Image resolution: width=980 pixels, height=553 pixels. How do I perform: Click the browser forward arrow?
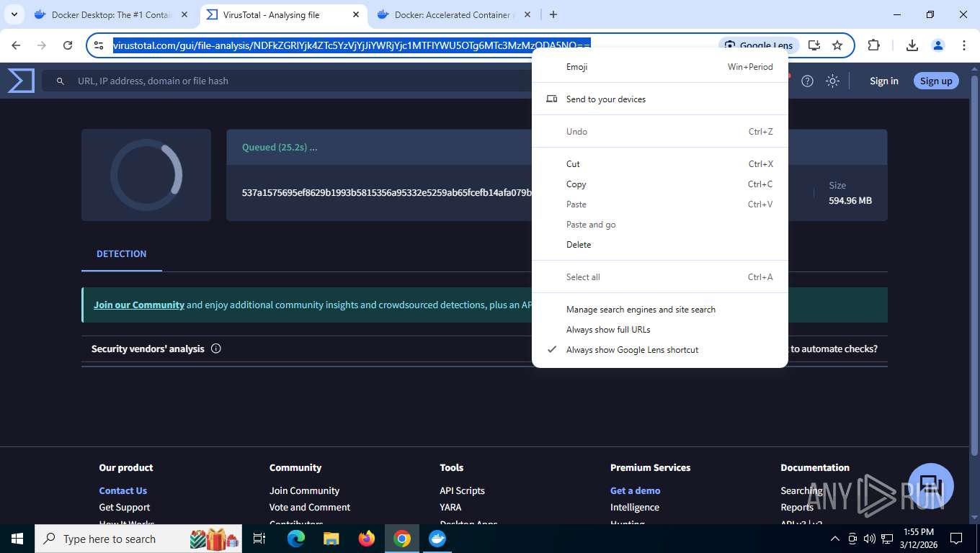(42, 45)
